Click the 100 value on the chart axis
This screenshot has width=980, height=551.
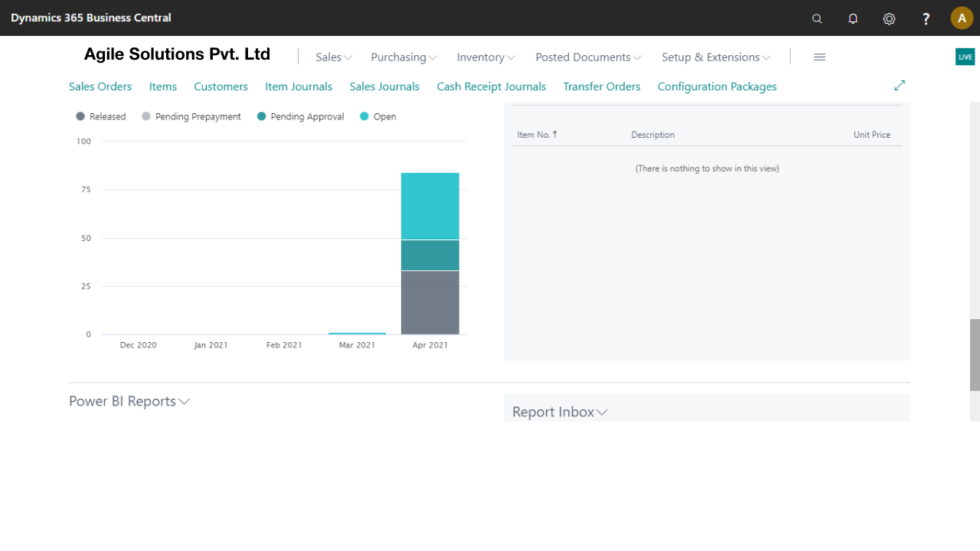83,142
